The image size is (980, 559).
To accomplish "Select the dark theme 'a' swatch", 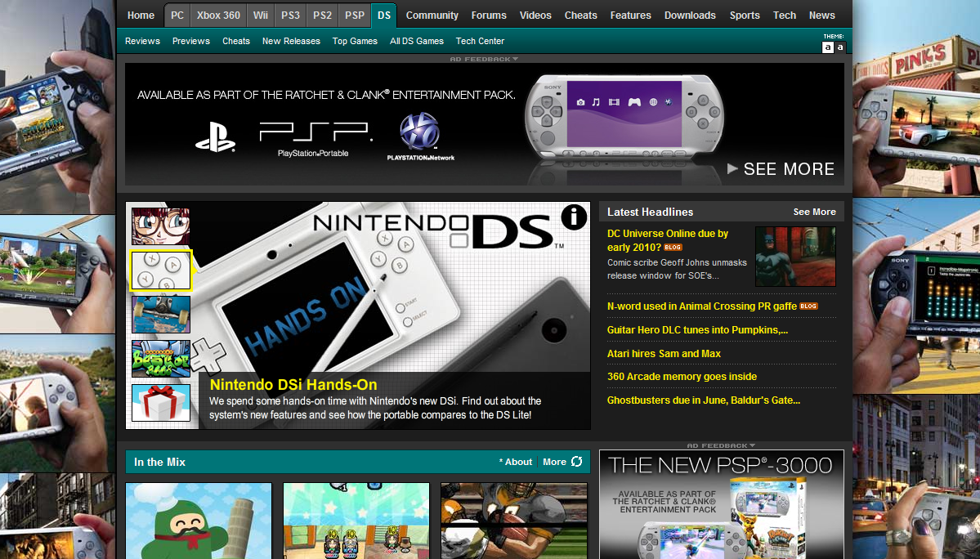I will (840, 47).
